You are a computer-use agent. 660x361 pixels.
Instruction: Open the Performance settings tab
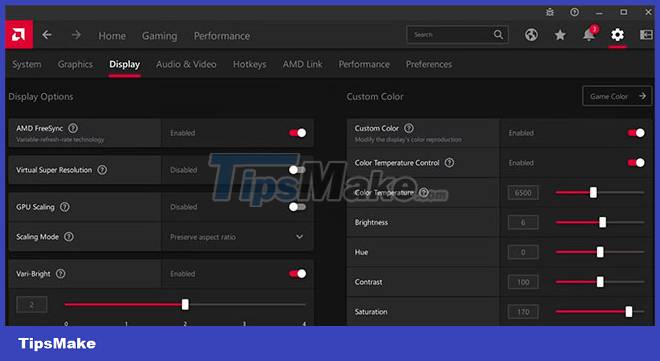click(x=364, y=64)
